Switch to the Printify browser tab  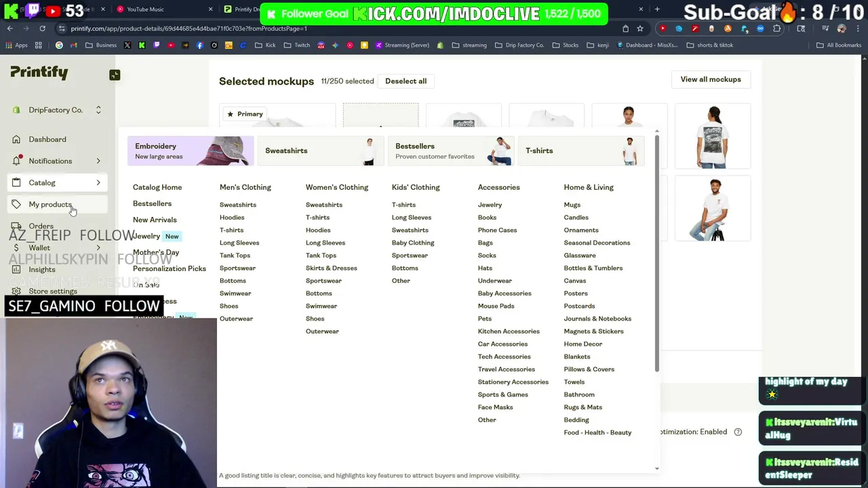[x=241, y=9]
